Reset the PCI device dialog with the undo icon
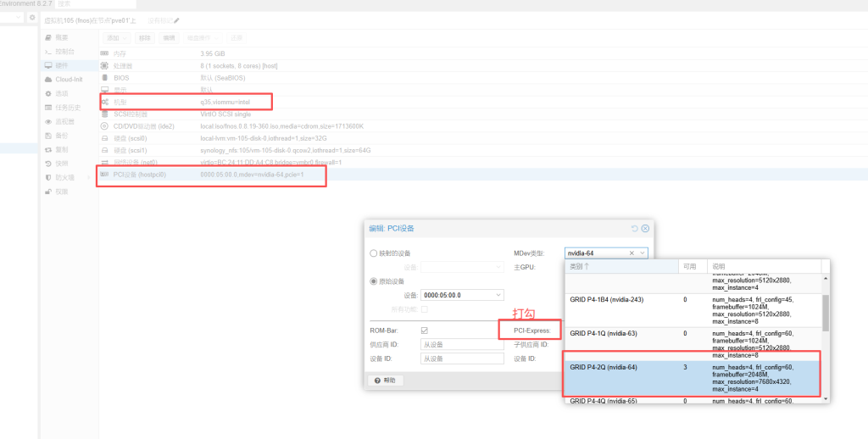868x439 pixels. coord(635,229)
